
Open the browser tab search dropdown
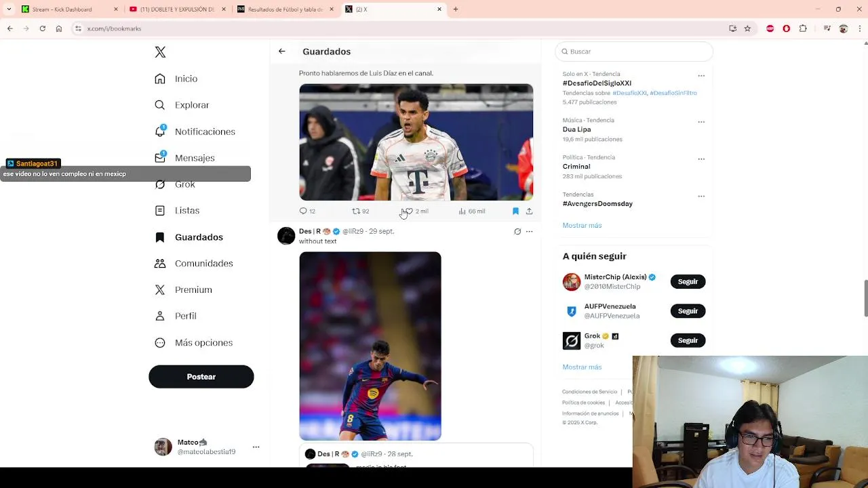(9, 9)
